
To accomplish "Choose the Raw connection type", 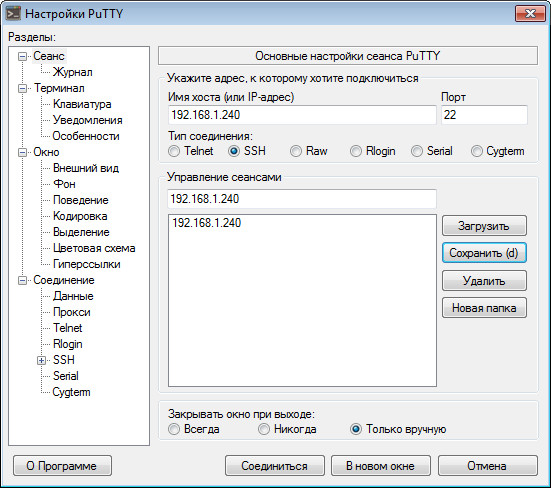I will pos(309,151).
